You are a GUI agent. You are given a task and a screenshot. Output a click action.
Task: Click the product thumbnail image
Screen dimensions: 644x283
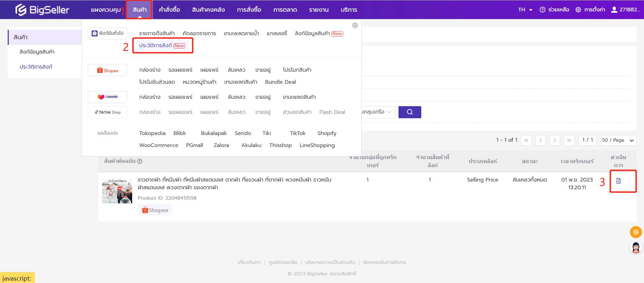(x=117, y=191)
